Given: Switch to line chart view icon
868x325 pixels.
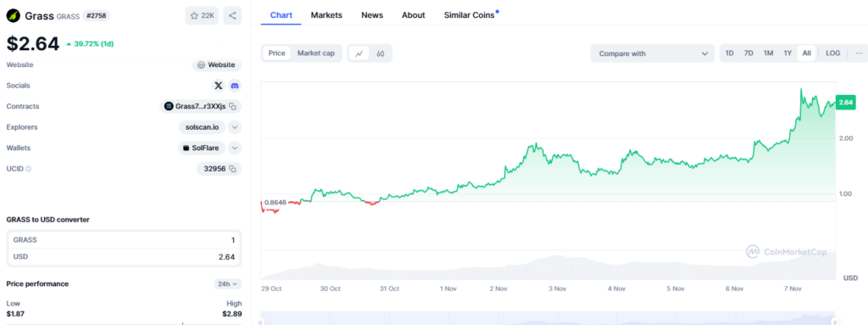Looking at the screenshot, I should pyautogui.click(x=359, y=53).
